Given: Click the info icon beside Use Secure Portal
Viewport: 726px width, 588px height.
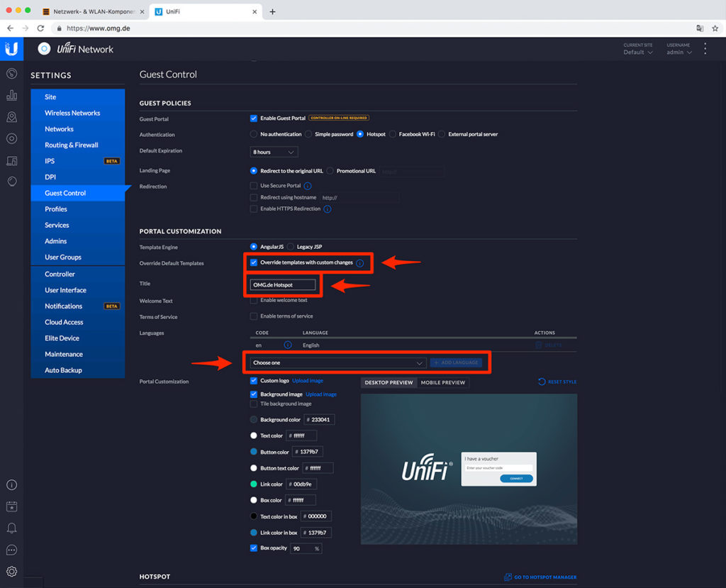Looking at the screenshot, I should pos(308,186).
